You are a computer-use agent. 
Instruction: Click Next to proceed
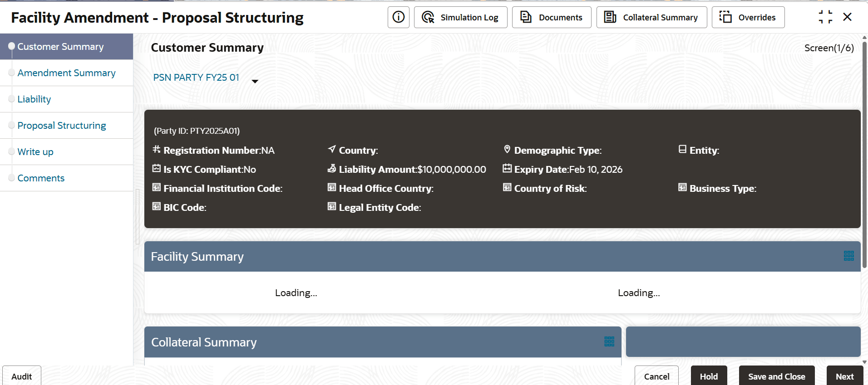pyautogui.click(x=844, y=376)
